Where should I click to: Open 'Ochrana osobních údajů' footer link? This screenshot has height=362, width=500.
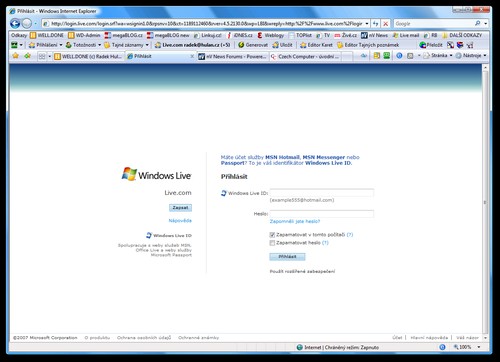pyautogui.click(x=144, y=338)
